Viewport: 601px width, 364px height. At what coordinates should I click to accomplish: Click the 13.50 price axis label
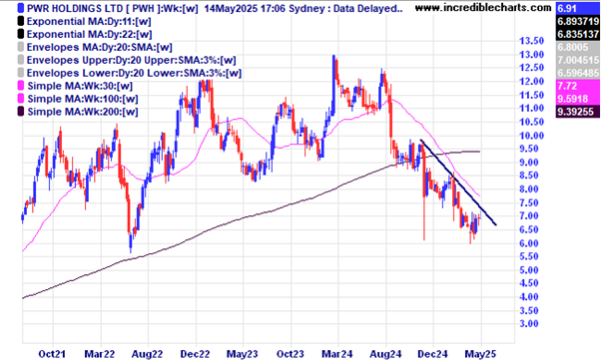coord(532,41)
